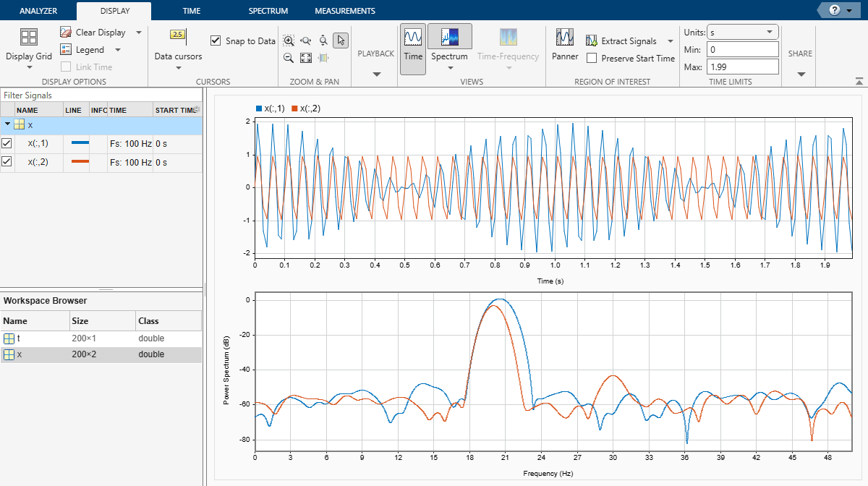Toggle Snap to Data checkbox
868x486 pixels.
click(216, 41)
